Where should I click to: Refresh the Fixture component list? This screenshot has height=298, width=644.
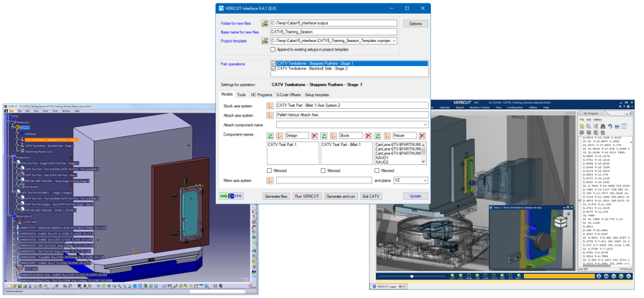click(x=378, y=136)
